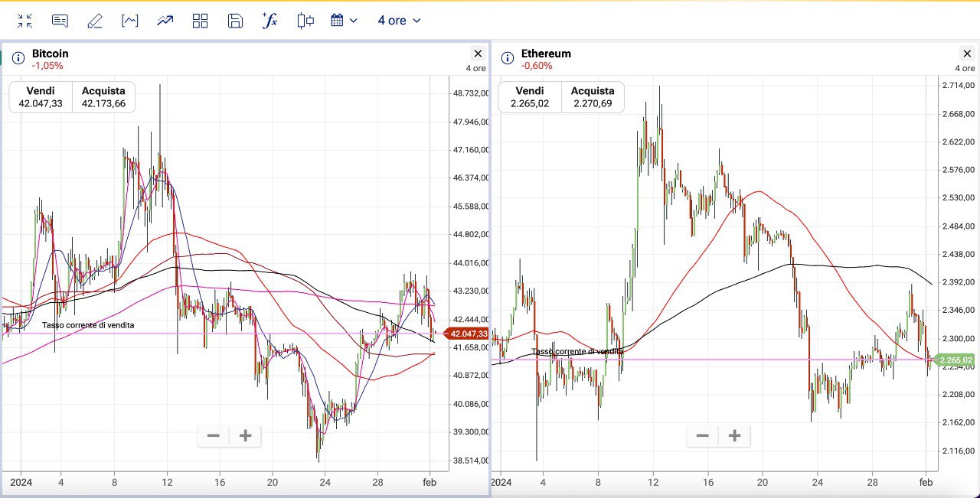This screenshot has width=980, height=498.
Task: Zoom in the Ethereum chart with plus
Action: (x=734, y=436)
